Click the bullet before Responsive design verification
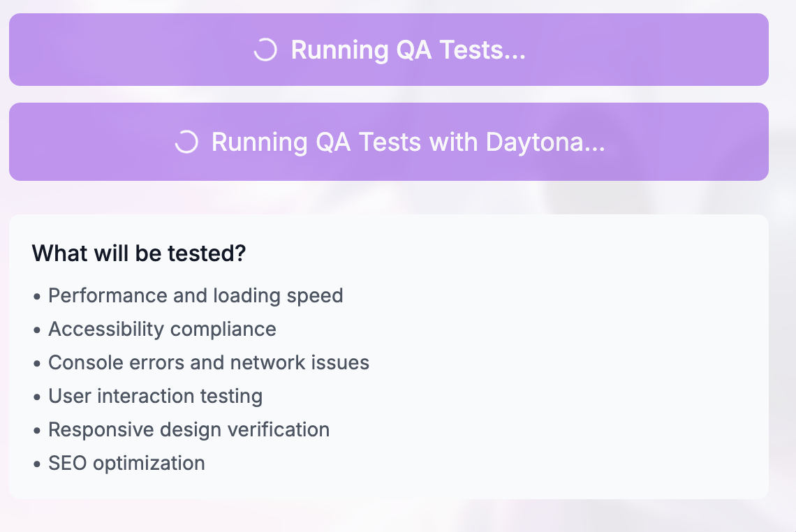Viewport: 796px width, 532px height. point(37,431)
